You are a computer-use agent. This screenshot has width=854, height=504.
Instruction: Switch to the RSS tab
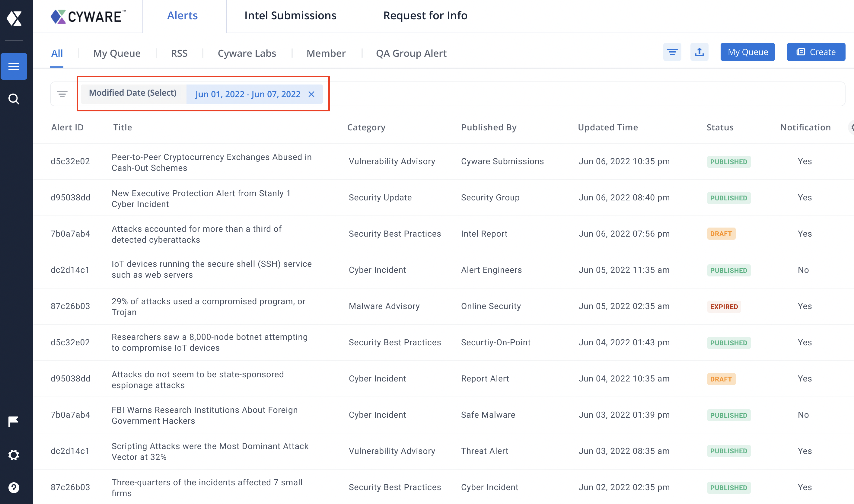(179, 53)
